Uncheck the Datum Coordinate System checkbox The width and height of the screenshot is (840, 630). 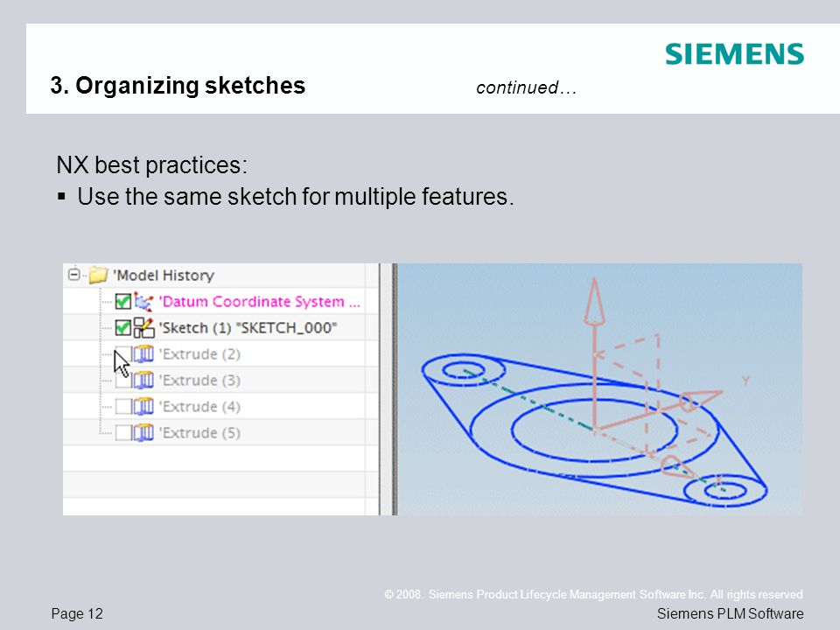(123, 302)
